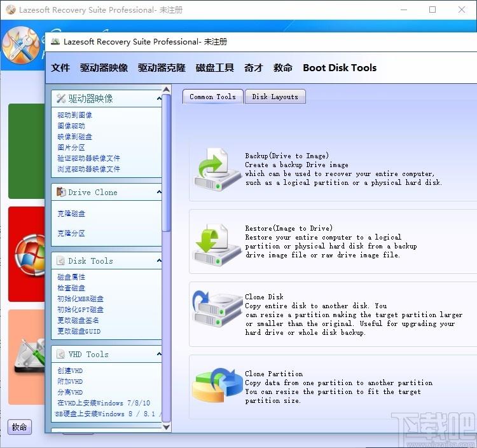The image size is (477, 448).
Task: Click the 分离VHD link
Action: [x=70, y=392]
